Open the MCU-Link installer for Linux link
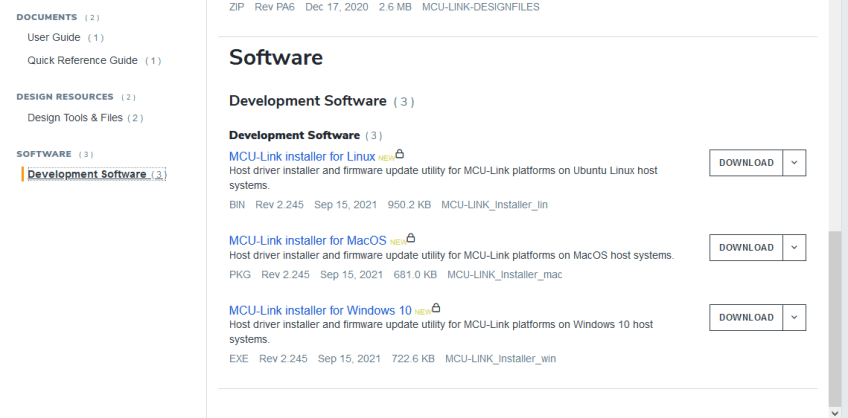The height and width of the screenshot is (418, 848). [x=302, y=157]
